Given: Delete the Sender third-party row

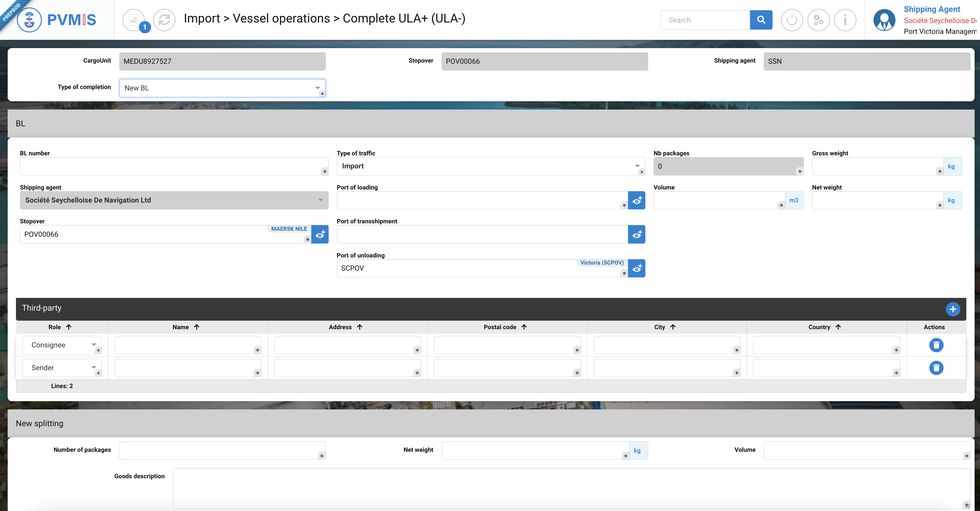Looking at the screenshot, I should point(936,368).
